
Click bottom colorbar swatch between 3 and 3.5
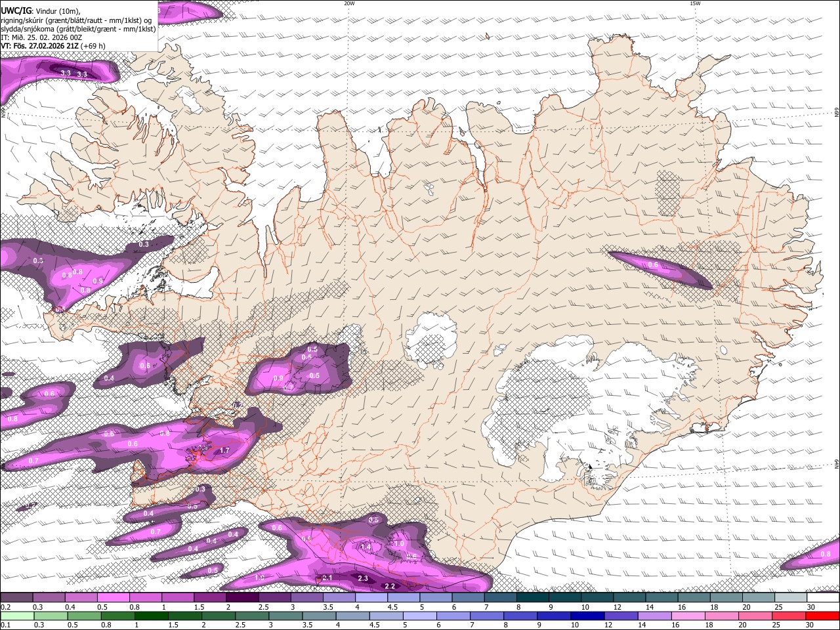(x=286, y=616)
